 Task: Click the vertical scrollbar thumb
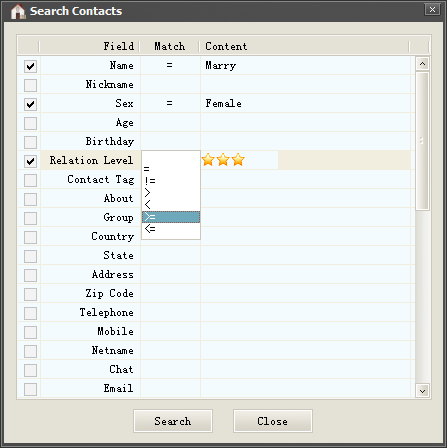click(422, 141)
